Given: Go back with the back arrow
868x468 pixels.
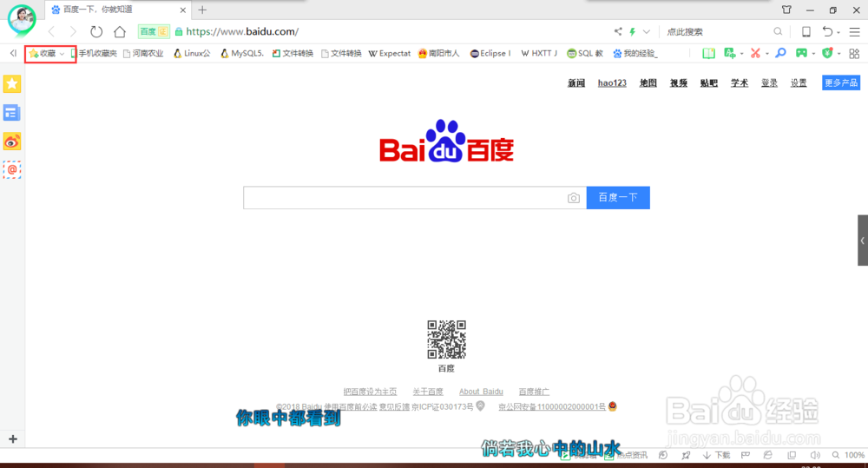Looking at the screenshot, I should [51, 31].
